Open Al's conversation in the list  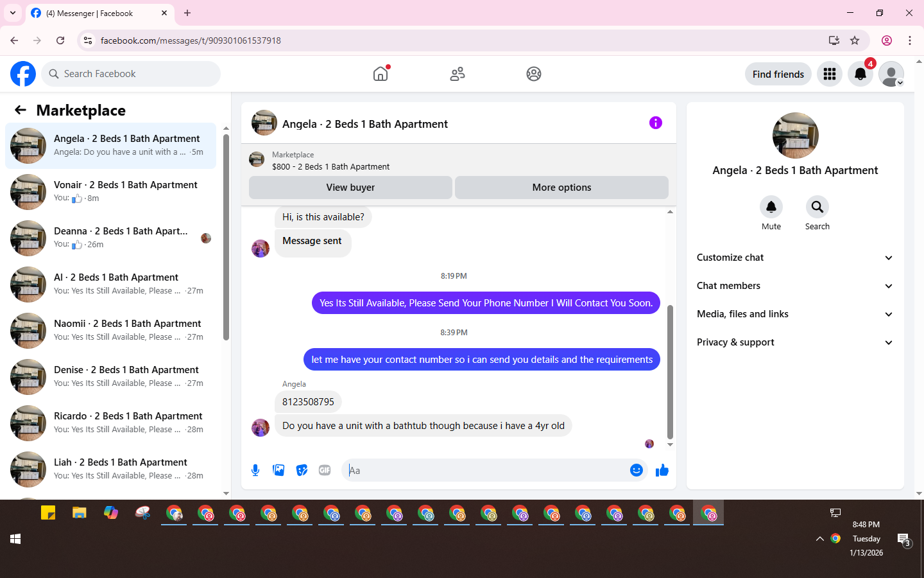pyautogui.click(x=110, y=285)
